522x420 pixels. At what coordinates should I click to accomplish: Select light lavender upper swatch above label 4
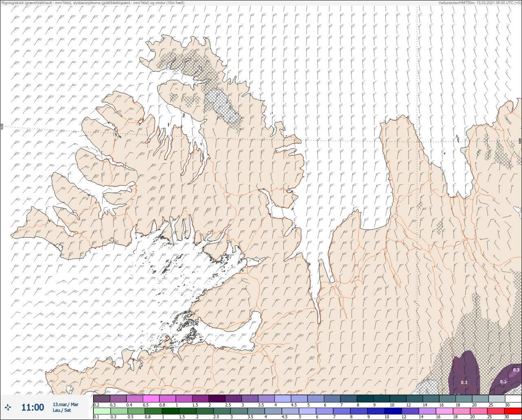[x=283, y=398]
